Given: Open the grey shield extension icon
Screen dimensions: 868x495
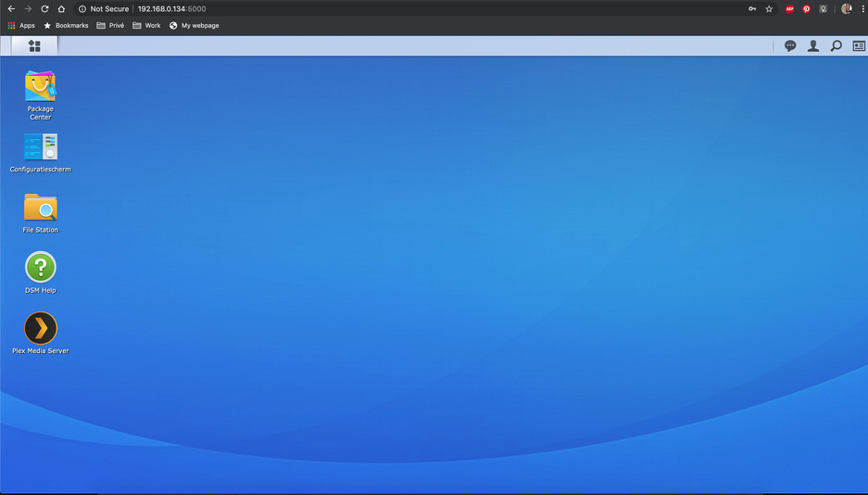Looking at the screenshot, I should (x=824, y=9).
